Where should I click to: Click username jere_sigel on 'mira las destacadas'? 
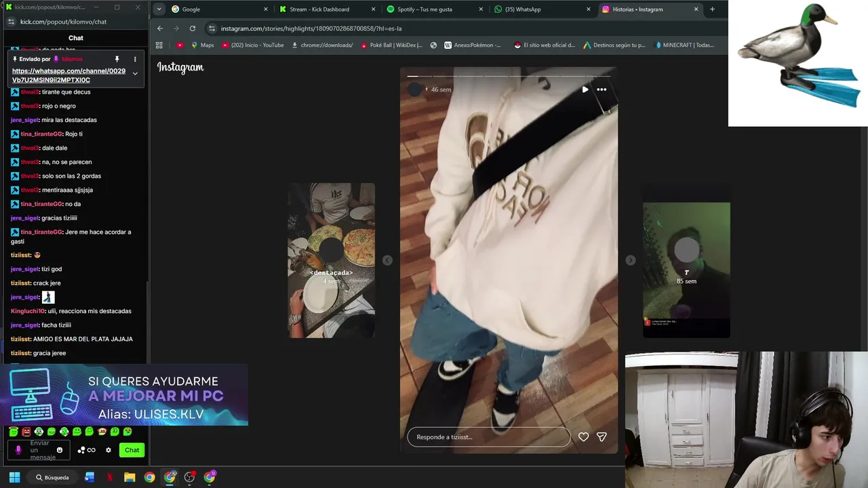click(x=24, y=120)
